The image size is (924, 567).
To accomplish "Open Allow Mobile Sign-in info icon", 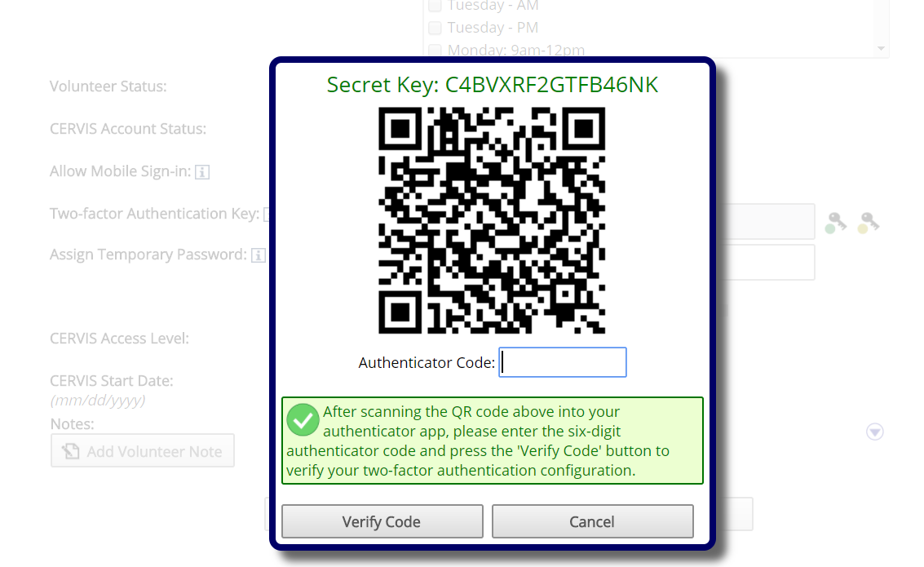I will pyautogui.click(x=202, y=172).
